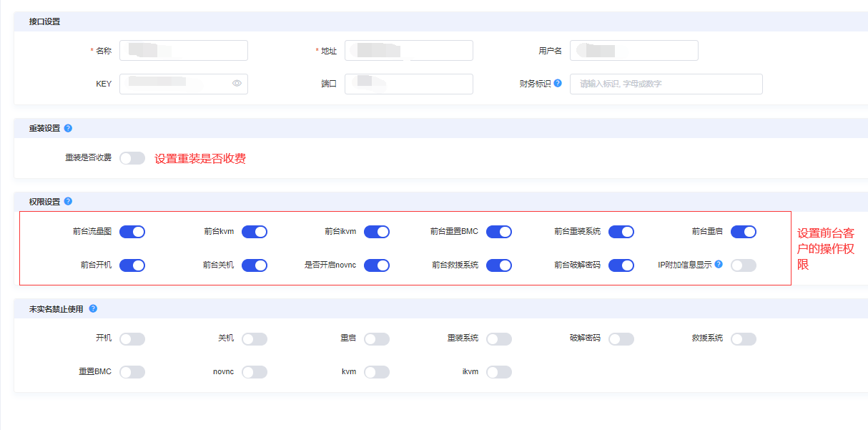Enable 重启 under 未实名禁止使用

point(377,339)
